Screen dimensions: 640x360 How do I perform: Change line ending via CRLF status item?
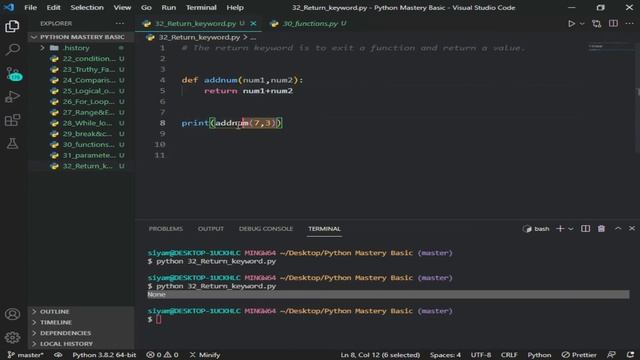coord(509,355)
